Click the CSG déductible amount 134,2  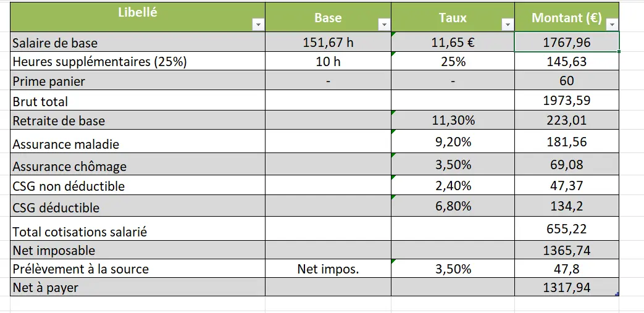tap(566, 206)
